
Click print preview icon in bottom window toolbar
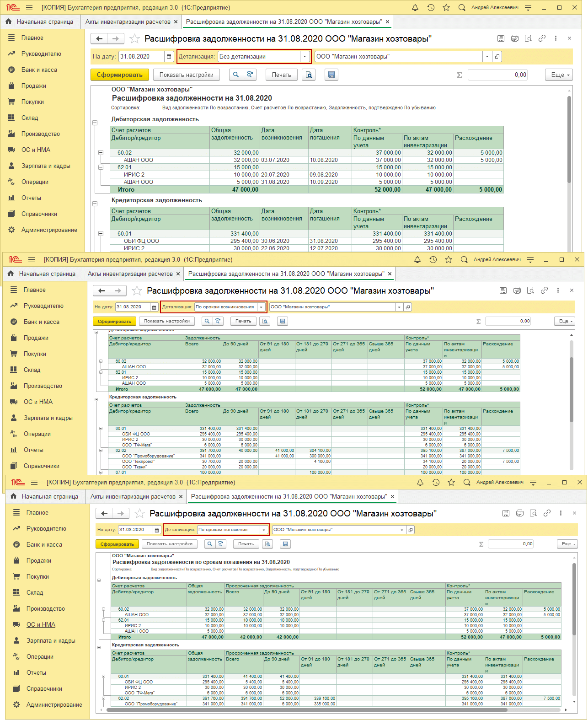pyautogui.click(x=268, y=544)
